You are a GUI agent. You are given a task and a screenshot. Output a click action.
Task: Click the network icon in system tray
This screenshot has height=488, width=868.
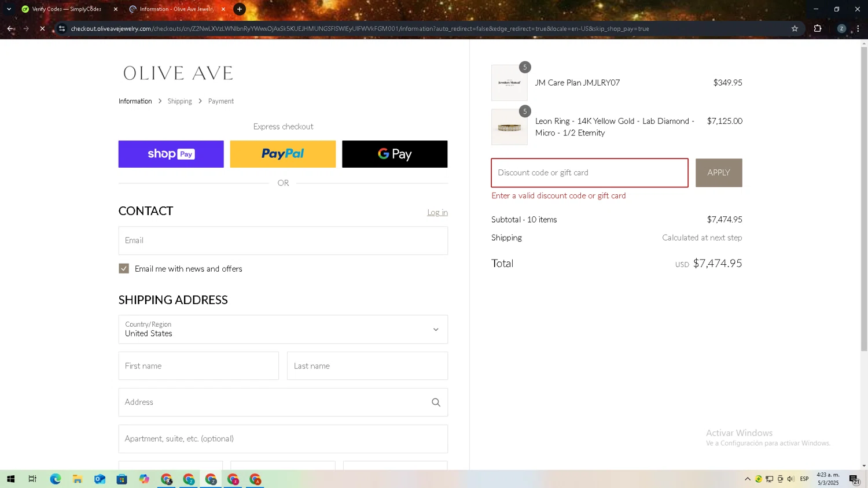[770, 479]
